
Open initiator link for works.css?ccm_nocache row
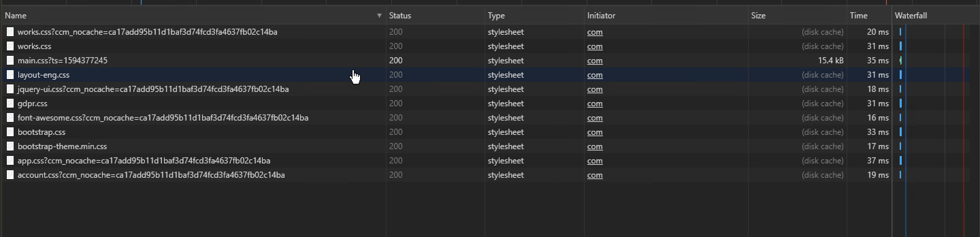pyautogui.click(x=594, y=32)
